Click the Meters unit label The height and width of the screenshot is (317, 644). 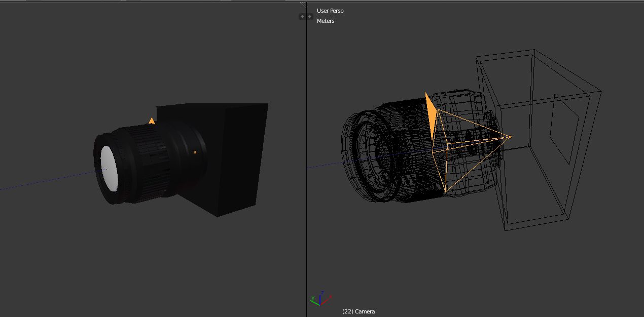point(326,21)
